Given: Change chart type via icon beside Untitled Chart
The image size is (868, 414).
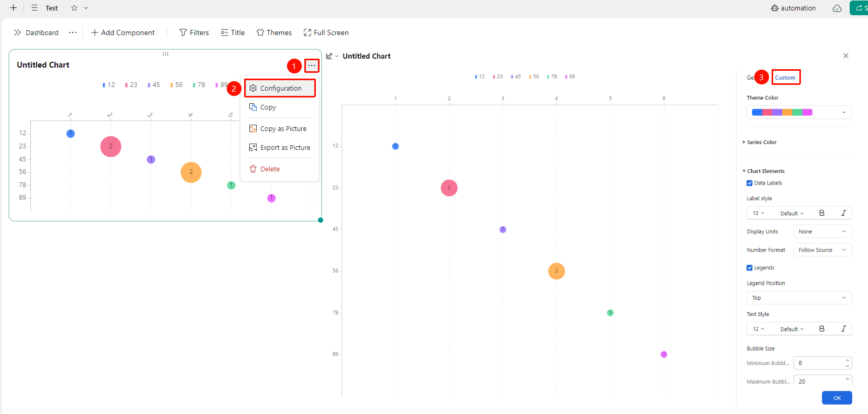Looking at the screenshot, I should pos(332,56).
